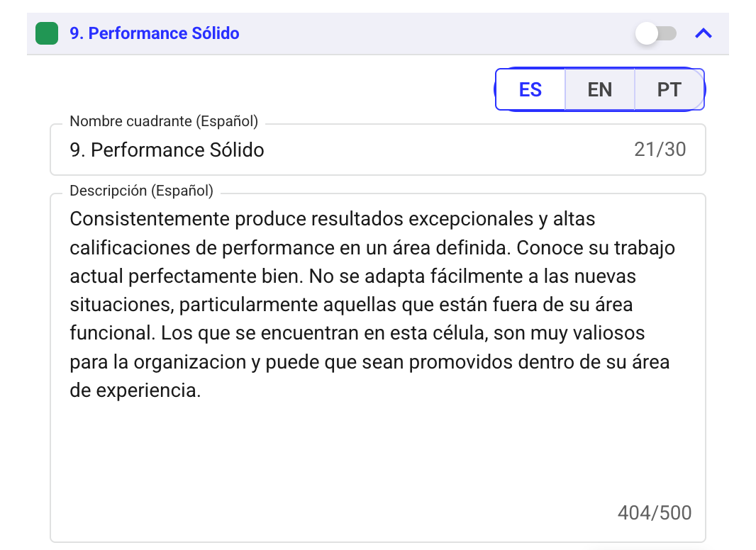Click the 404/500 character counter
Viewport: 756px width, 550px height.
655,512
